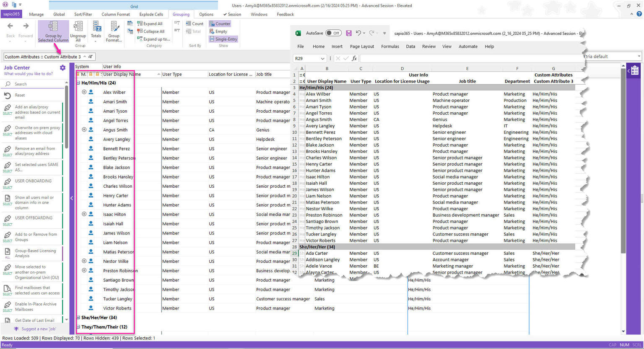Viewport: 644px width, 349px height.
Task: Click Redo in the Excel window
Action: [x=371, y=33]
